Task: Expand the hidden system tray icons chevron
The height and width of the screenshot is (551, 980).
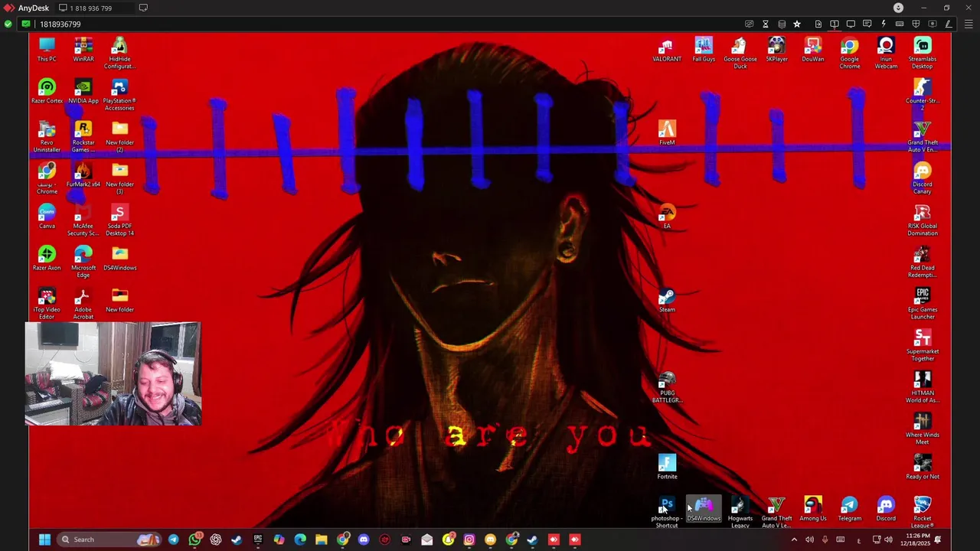Action: [794, 540]
